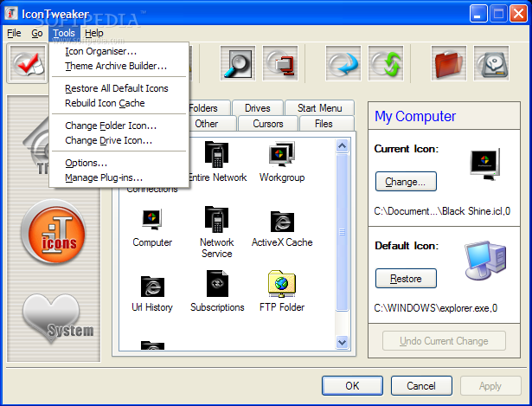Click the red networked computers toolbar icon
532x406 pixels.
280,63
